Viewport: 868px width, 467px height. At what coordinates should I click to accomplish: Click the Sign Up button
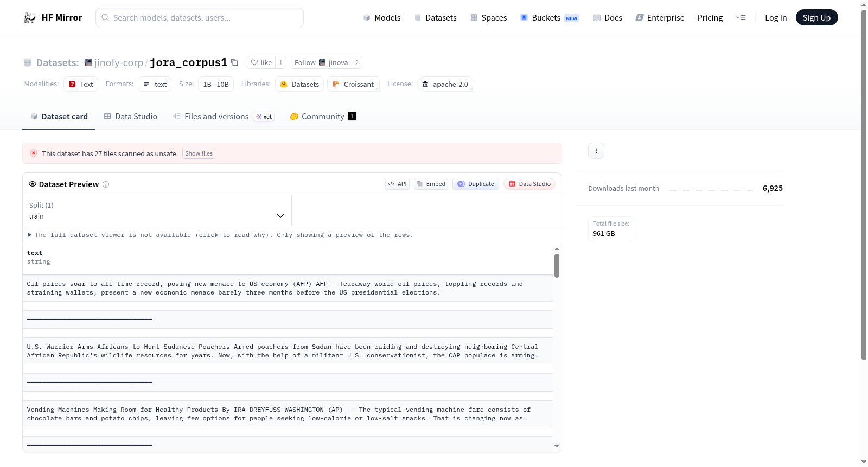point(816,17)
